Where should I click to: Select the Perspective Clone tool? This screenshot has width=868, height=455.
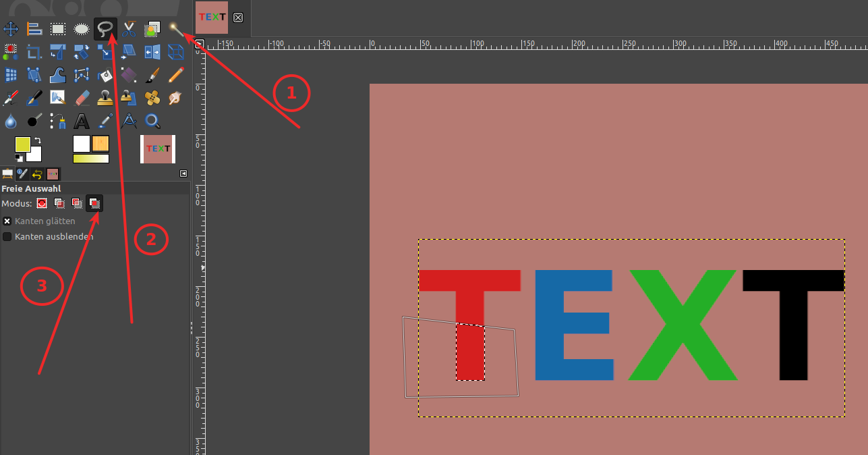[129, 98]
